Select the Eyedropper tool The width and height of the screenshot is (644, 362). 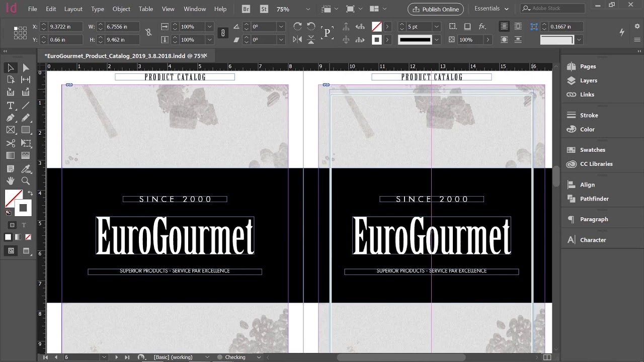pos(26,168)
